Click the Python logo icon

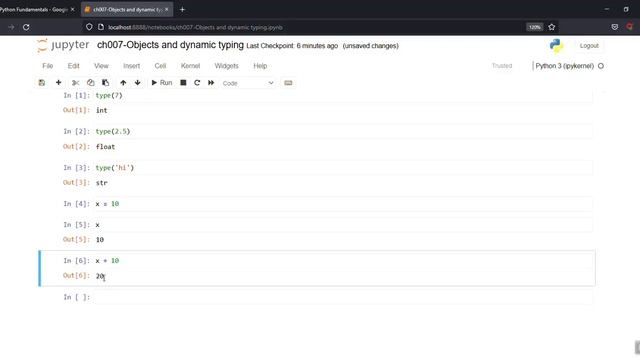(556, 46)
